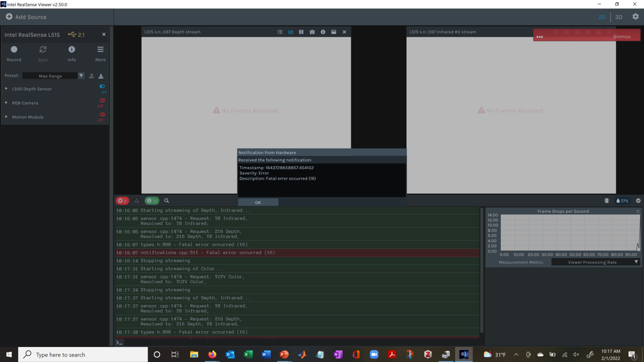This screenshot has height=362, width=644.
Task: Open RealSense Viewer settings gear
Action: (635, 17)
